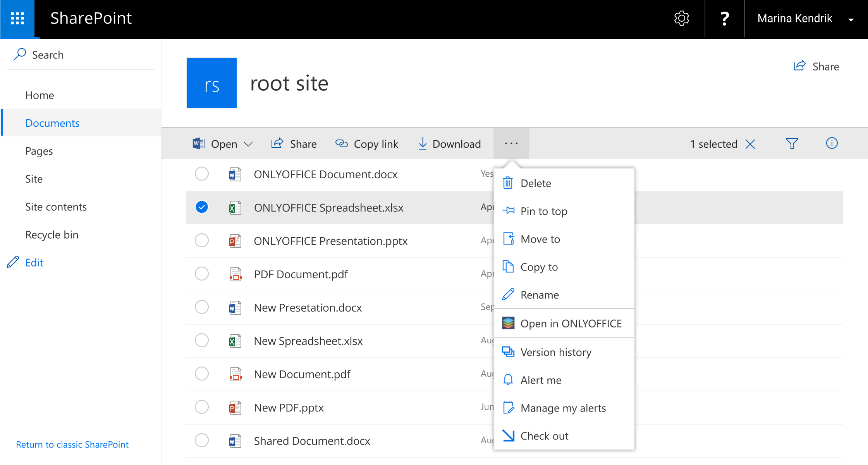The image size is (868, 465).
Task: Open Site contents in left navigation
Action: coord(56,207)
